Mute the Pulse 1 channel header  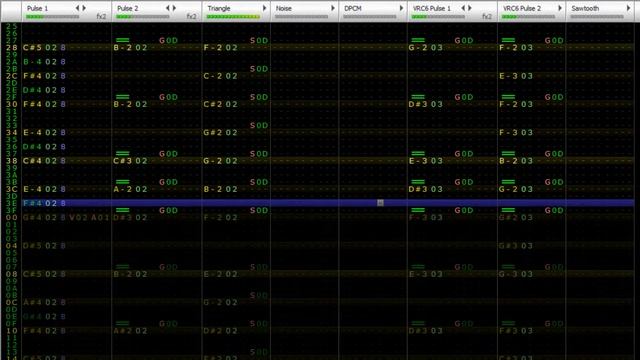coord(38,8)
